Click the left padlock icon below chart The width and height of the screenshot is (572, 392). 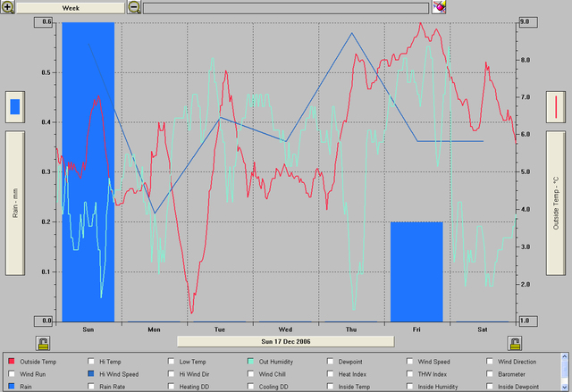[42, 343]
